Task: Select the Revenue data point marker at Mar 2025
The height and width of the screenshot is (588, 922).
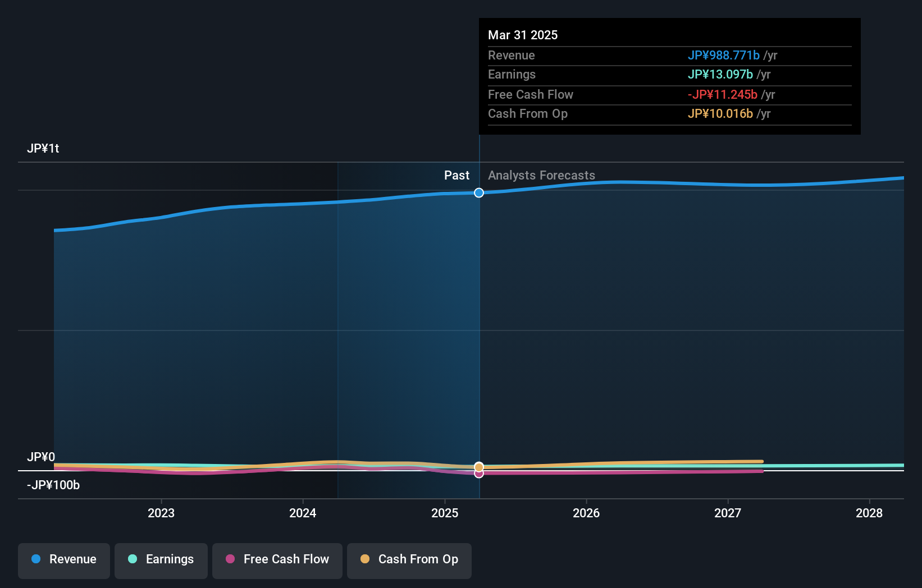Action: coord(479,193)
